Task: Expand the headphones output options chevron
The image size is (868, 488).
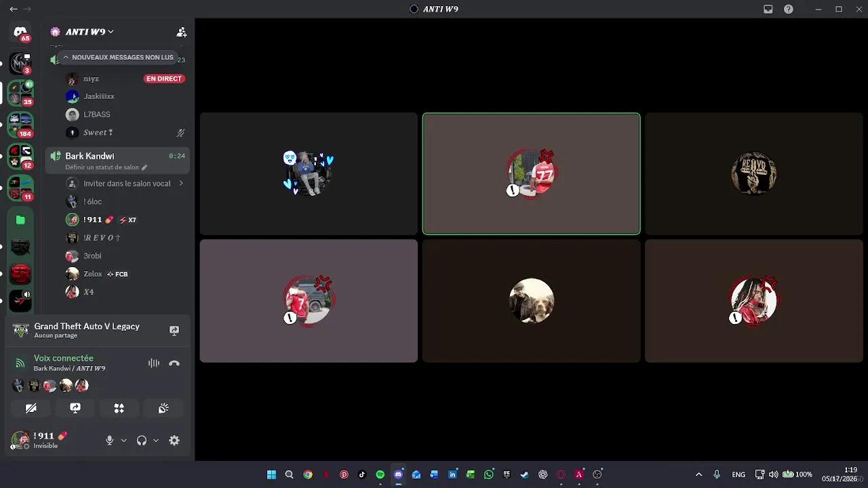Action: pos(156,441)
